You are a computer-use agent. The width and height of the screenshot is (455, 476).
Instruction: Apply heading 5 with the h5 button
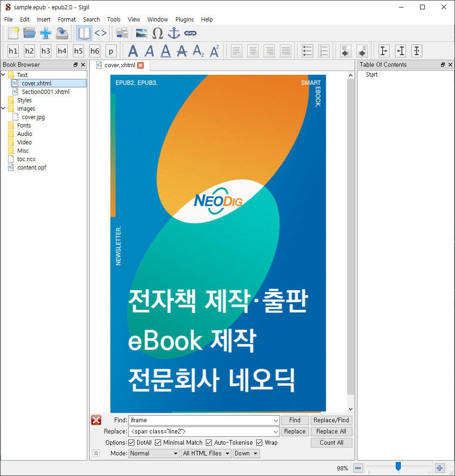pyautogui.click(x=78, y=51)
